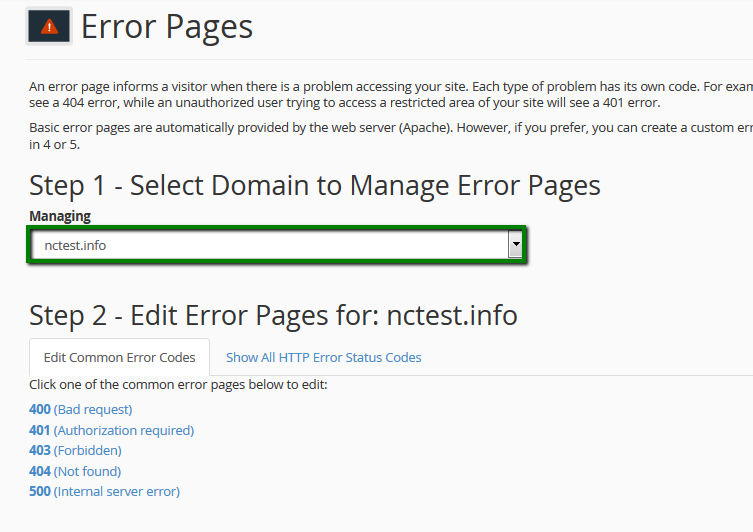This screenshot has height=532, width=753.
Task: Expand the nctest.info selector arrow
Action: [515, 244]
